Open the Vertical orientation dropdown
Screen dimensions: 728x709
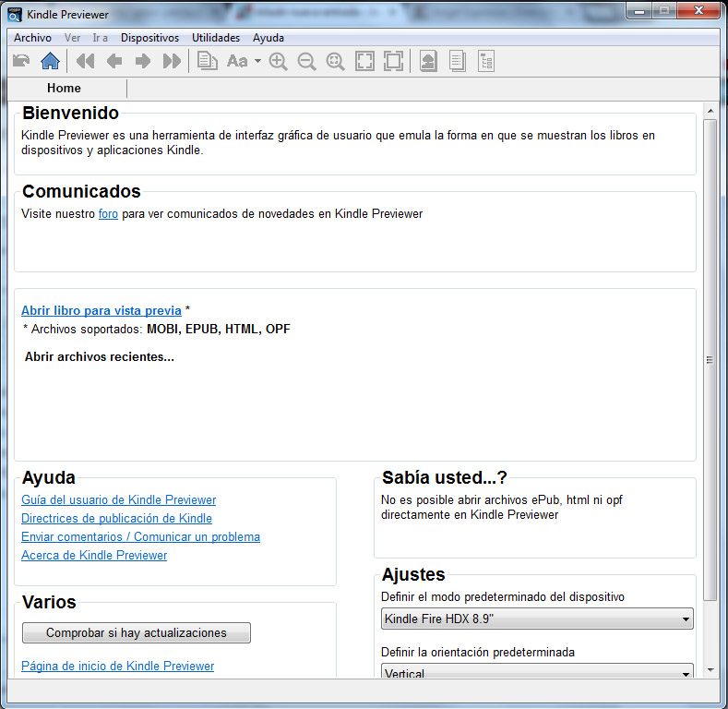click(x=537, y=673)
